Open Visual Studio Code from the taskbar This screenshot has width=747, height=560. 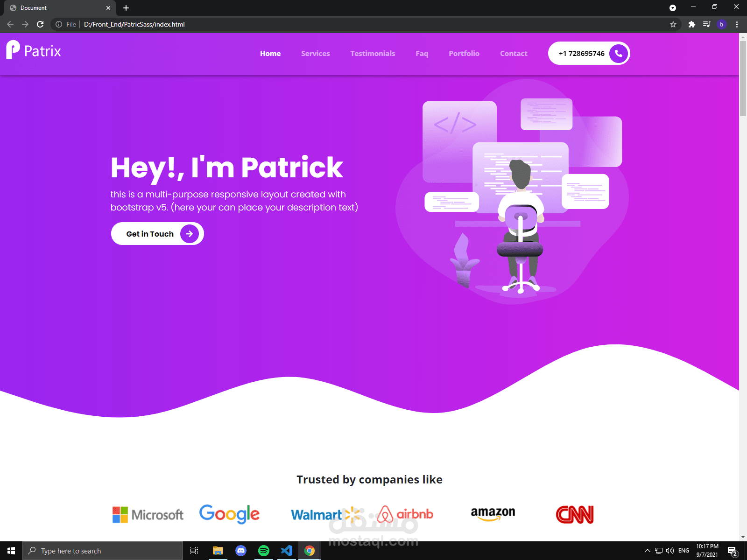pyautogui.click(x=286, y=551)
